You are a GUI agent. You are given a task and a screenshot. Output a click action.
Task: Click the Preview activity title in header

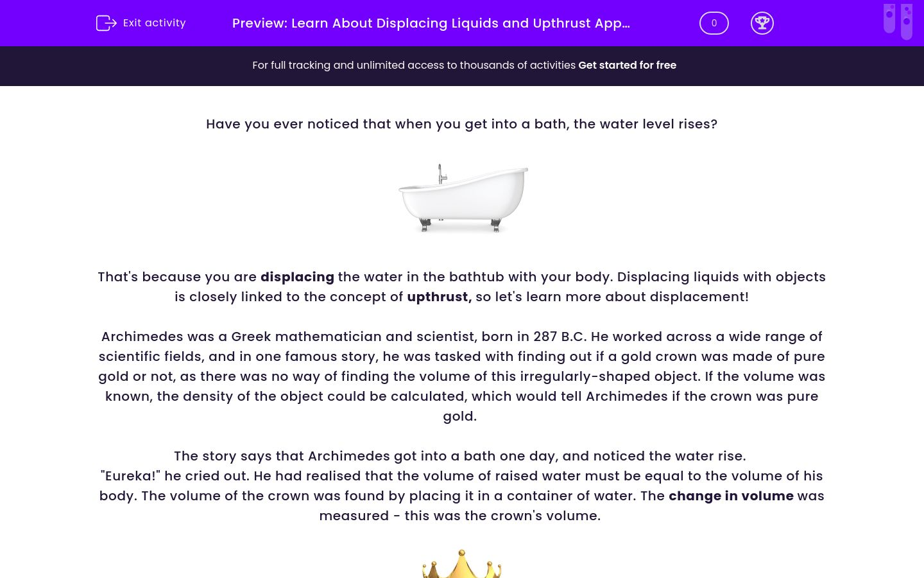[x=431, y=23]
